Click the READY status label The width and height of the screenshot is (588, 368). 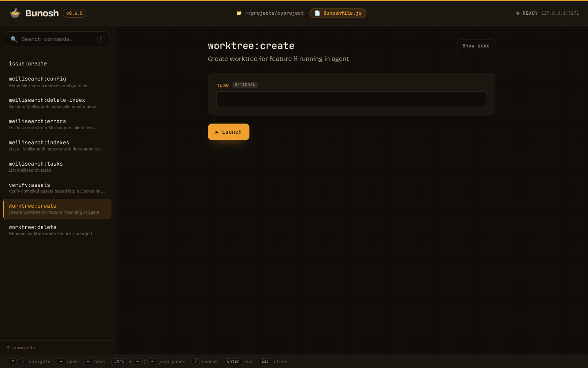coord(530,13)
